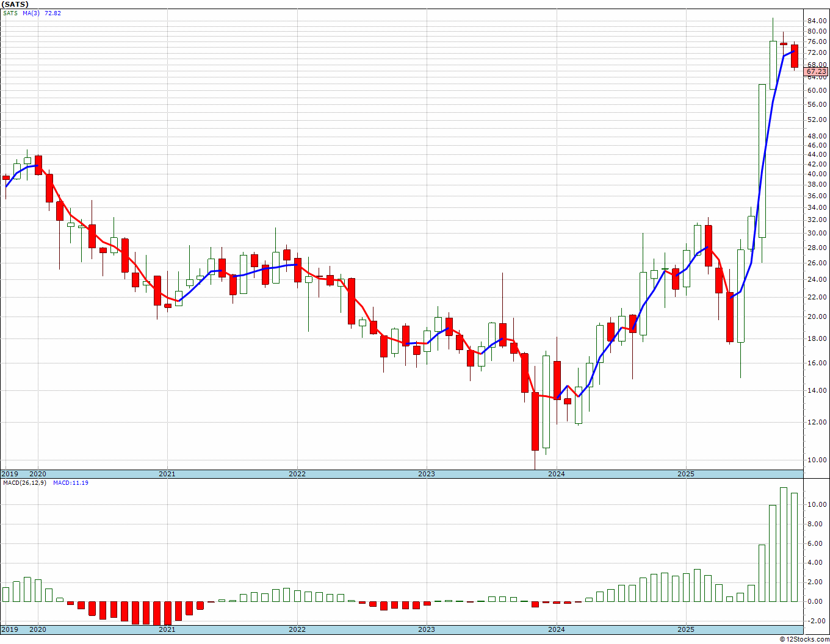Screen dimensions: 830x644
Task: Click the 14.00 price axis label
Action: pos(817,391)
